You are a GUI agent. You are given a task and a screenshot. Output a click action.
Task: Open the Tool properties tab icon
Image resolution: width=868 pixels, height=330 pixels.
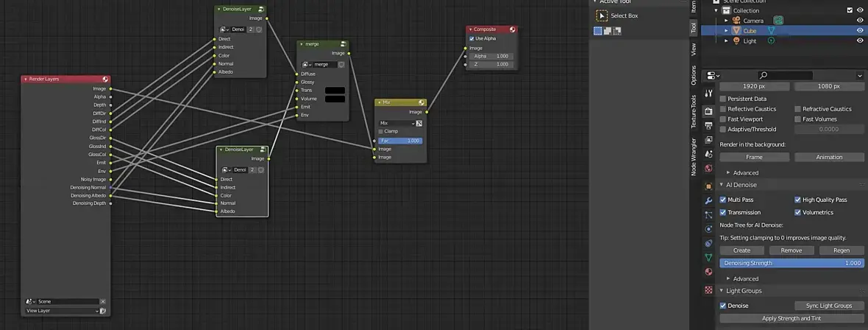[x=708, y=94]
